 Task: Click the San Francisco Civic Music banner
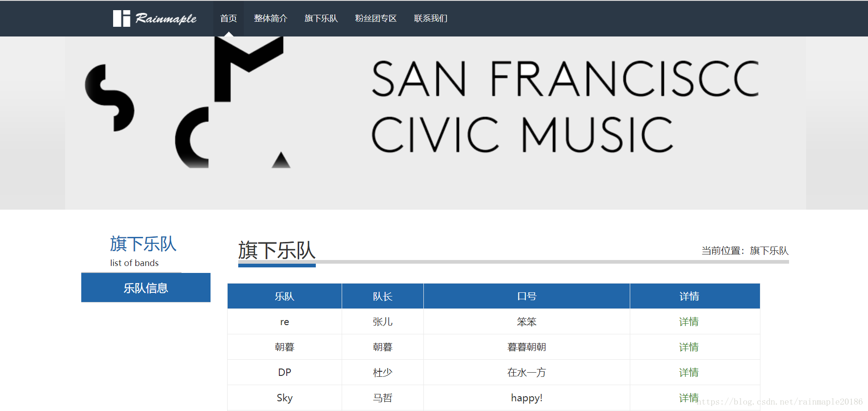(x=435, y=123)
